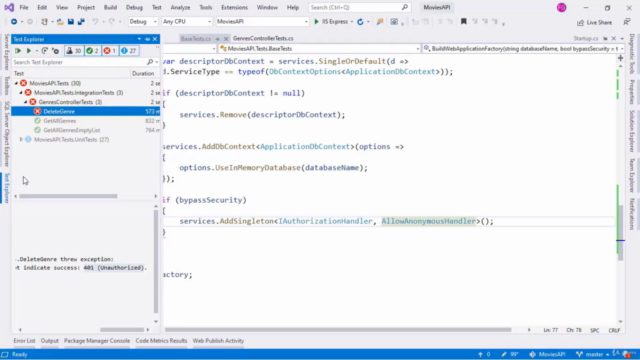Click the quick launch search magnifier
The image size is (640, 360).
point(404,7)
